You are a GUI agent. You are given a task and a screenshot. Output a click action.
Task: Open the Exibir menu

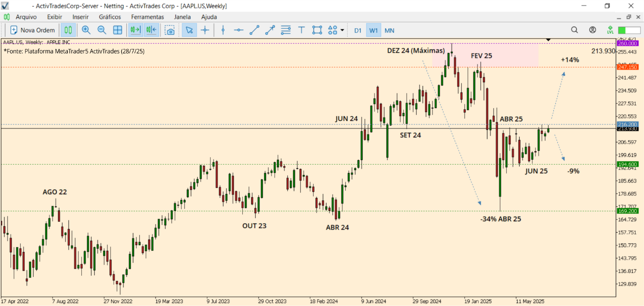[54, 17]
